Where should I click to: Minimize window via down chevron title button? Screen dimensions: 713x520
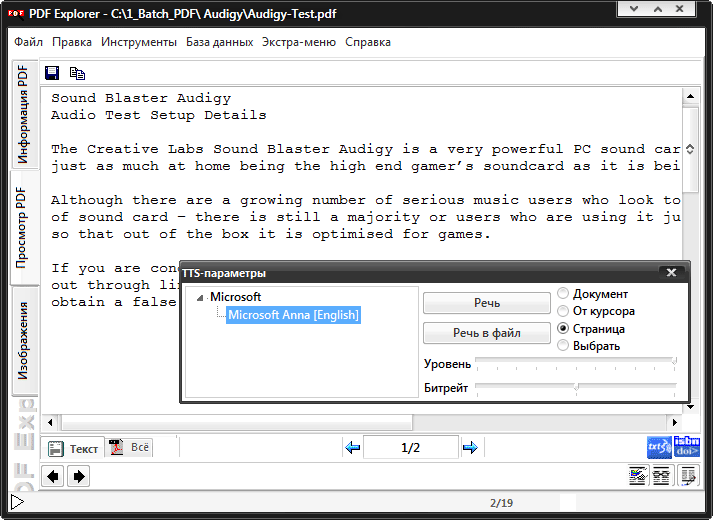point(633,8)
